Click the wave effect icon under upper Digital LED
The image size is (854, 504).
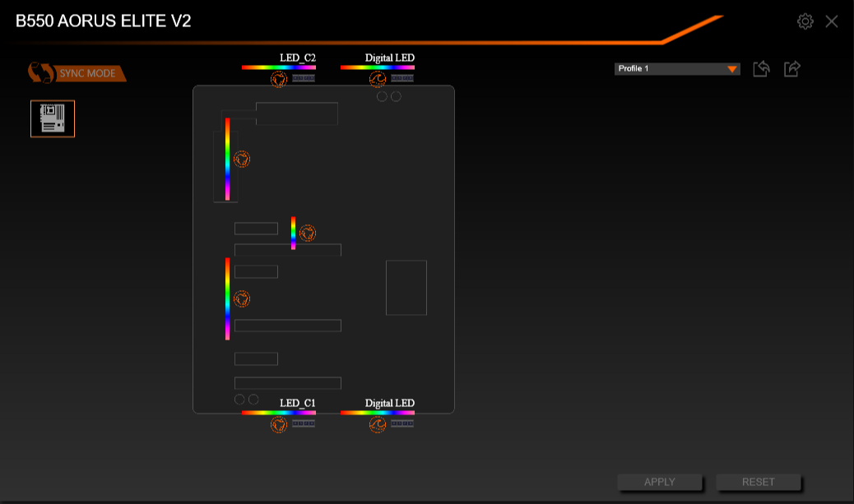pyautogui.click(x=378, y=79)
